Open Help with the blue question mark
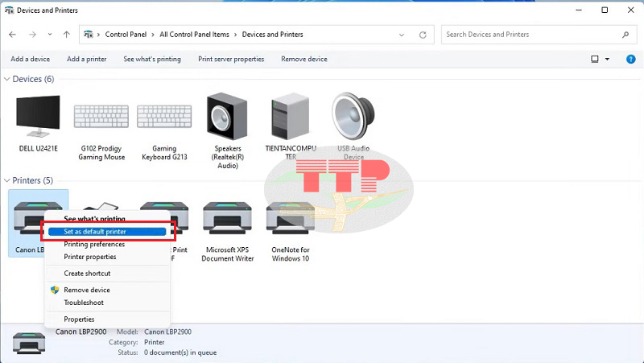 631,59
